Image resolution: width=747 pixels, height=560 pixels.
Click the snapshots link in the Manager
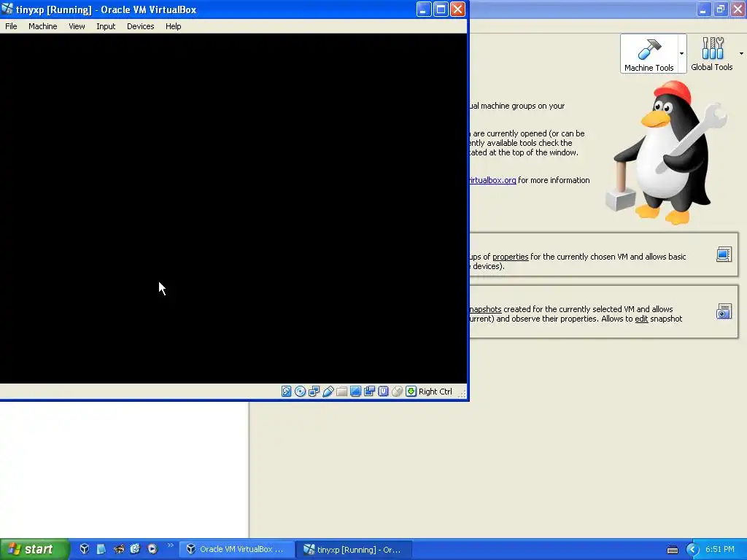coord(485,309)
